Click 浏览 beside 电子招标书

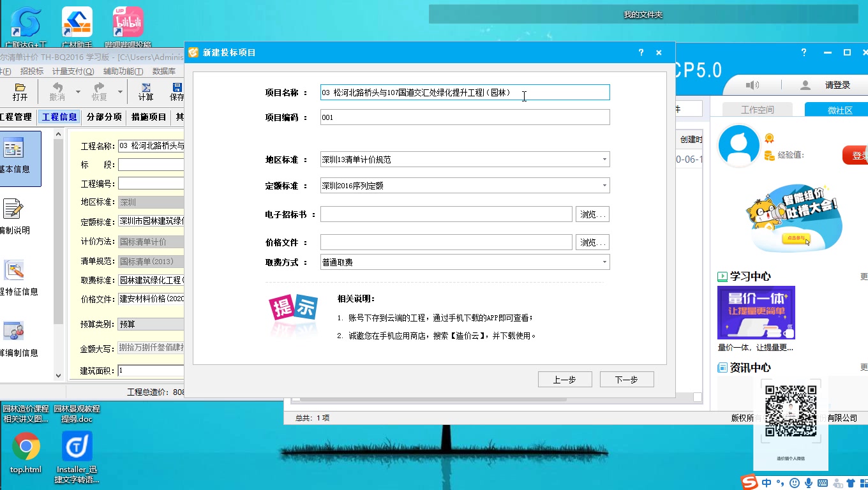(593, 214)
